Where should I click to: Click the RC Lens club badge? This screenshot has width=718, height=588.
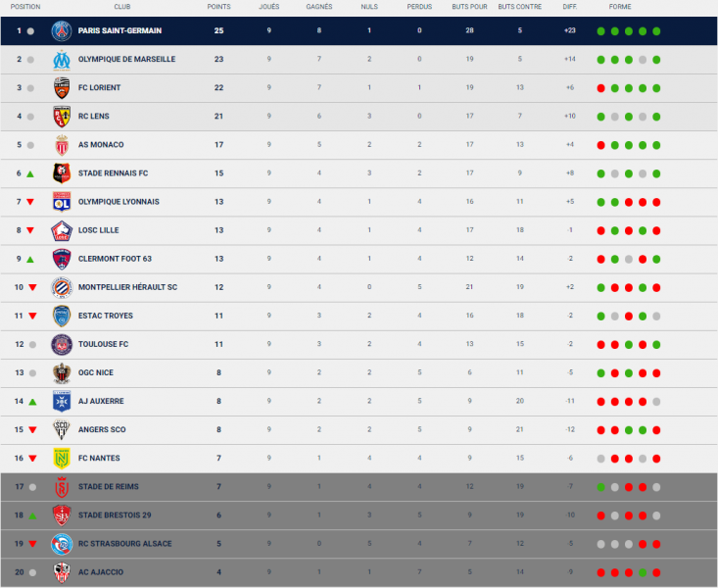(63, 117)
